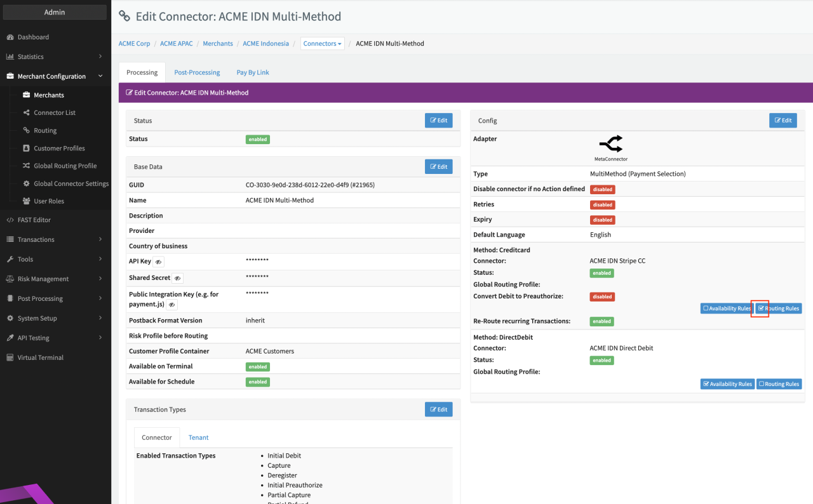Click the API Testing rocket icon

(10, 338)
